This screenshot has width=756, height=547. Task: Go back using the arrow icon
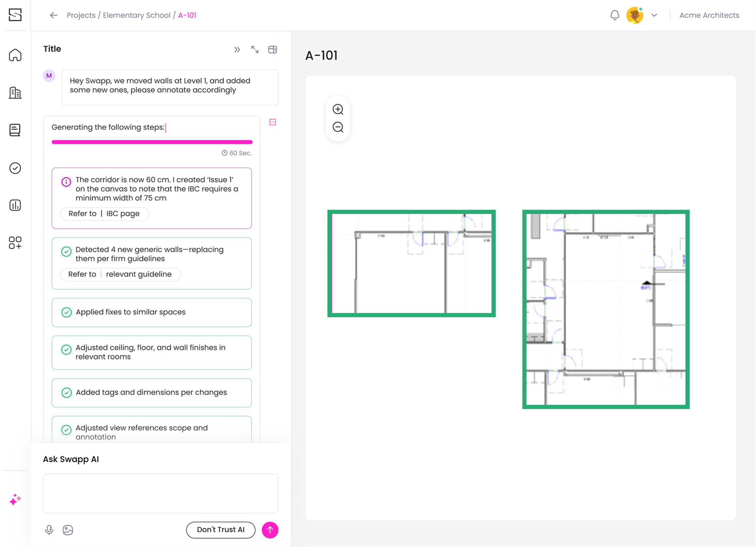point(54,15)
